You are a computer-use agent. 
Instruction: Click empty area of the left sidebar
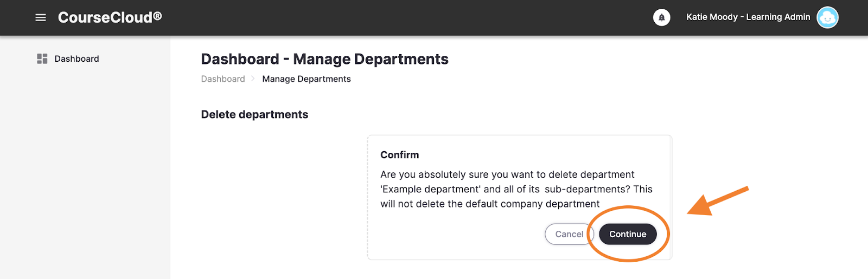tap(85, 173)
